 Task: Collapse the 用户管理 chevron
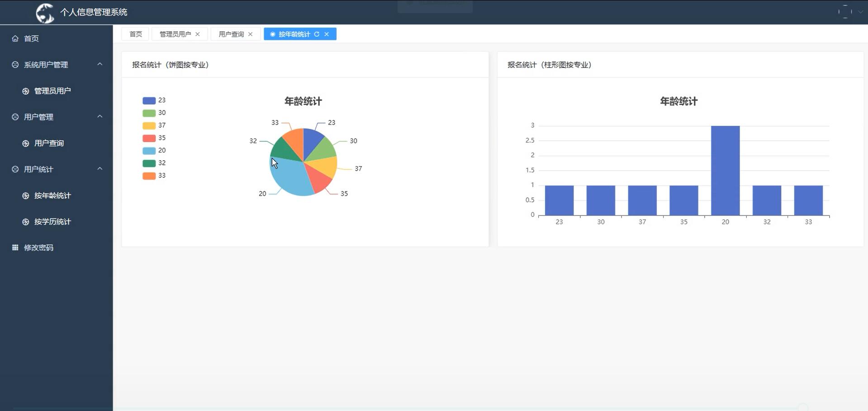click(100, 116)
